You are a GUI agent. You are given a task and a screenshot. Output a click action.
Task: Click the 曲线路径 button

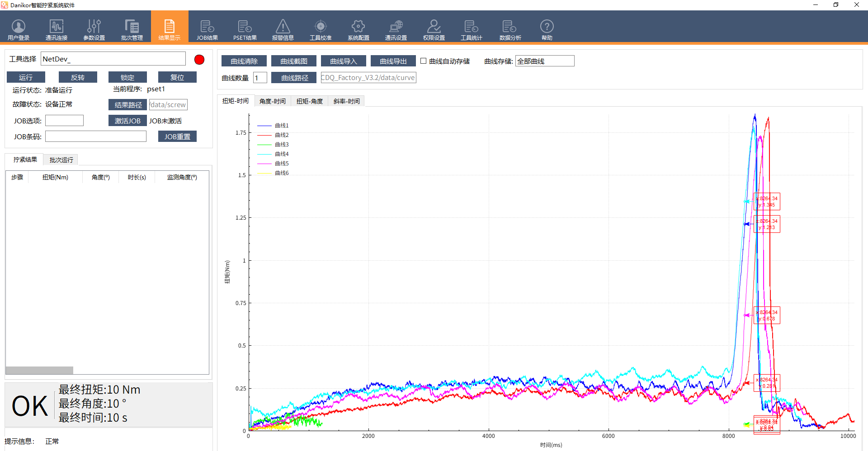pyautogui.click(x=295, y=78)
